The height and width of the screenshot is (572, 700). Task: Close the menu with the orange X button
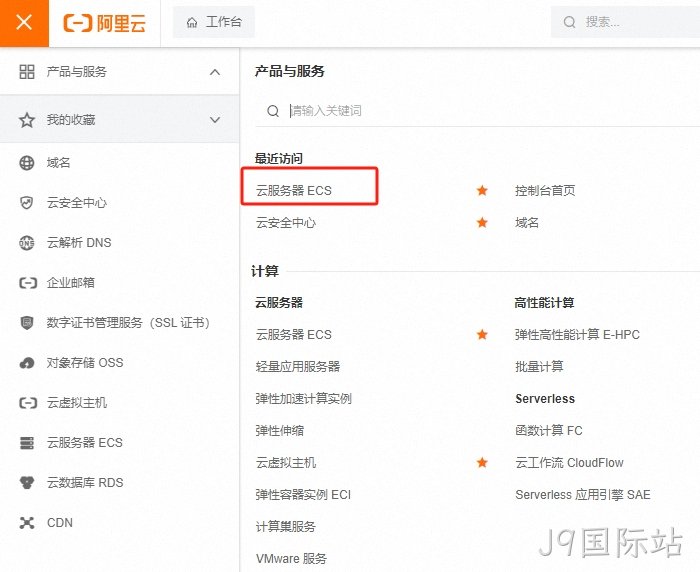click(x=24, y=23)
